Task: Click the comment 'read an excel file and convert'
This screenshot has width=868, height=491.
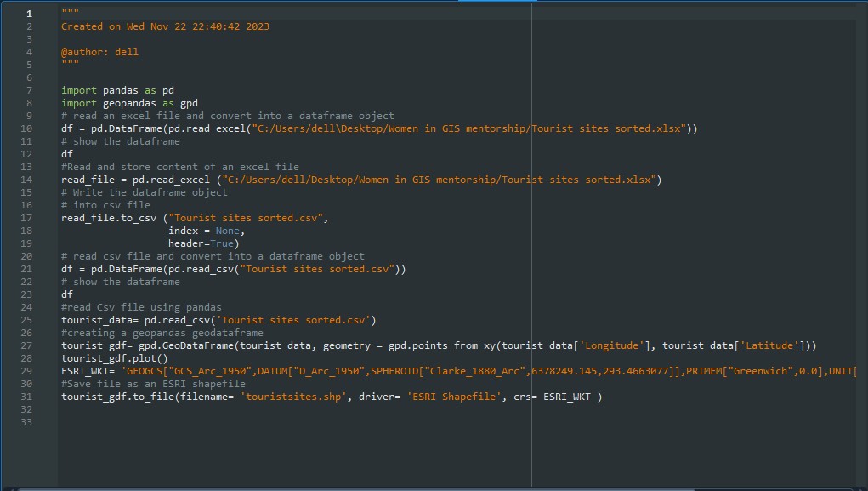Action: (x=228, y=115)
